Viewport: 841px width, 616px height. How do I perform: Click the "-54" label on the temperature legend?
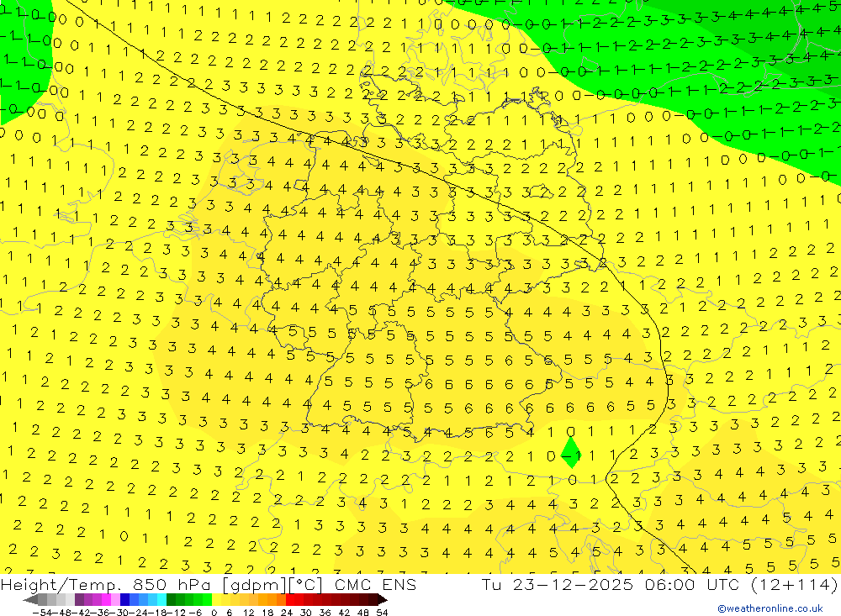pos(42,613)
